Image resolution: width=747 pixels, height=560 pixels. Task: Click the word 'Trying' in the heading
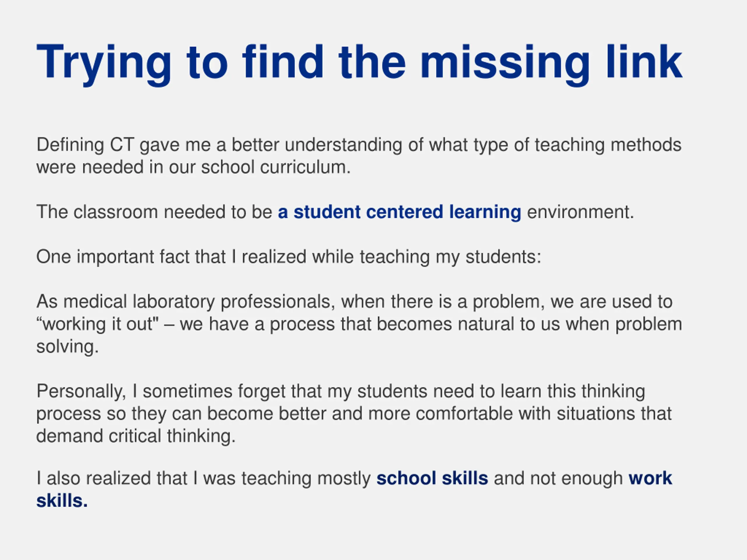pyautogui.click(x=104, y=64)
